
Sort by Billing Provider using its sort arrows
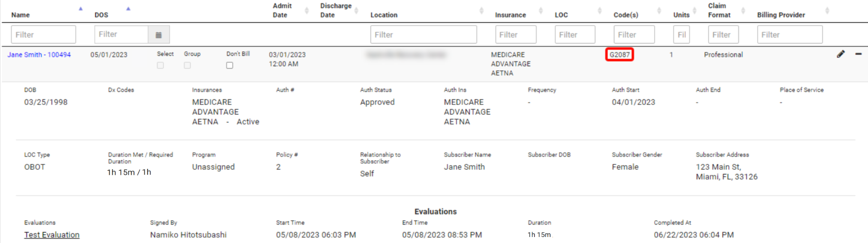coord(827,11)
